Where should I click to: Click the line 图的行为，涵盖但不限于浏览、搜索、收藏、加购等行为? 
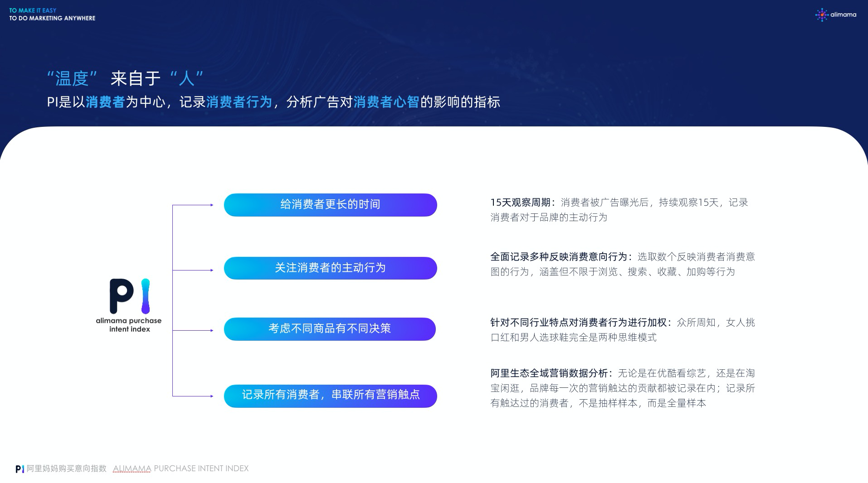[x=613, y=272]
